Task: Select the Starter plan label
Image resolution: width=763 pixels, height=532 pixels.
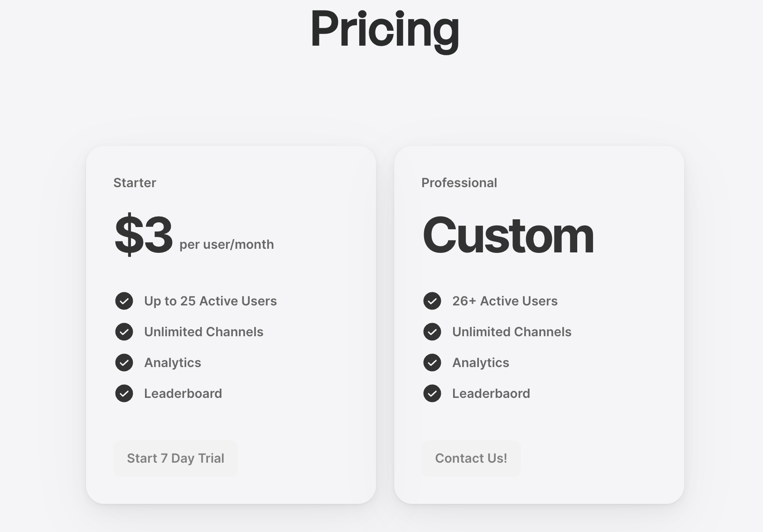Action: click(x=135, y=183)
